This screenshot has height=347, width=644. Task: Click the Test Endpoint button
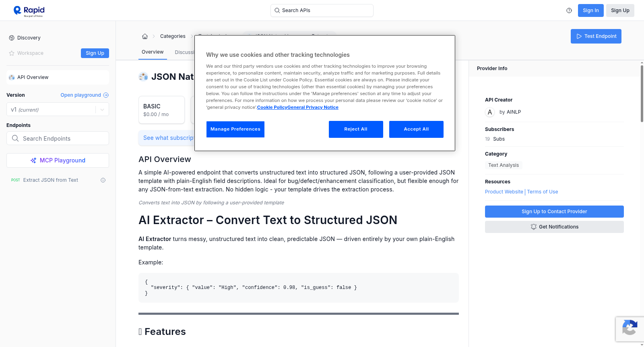(596, 36)
